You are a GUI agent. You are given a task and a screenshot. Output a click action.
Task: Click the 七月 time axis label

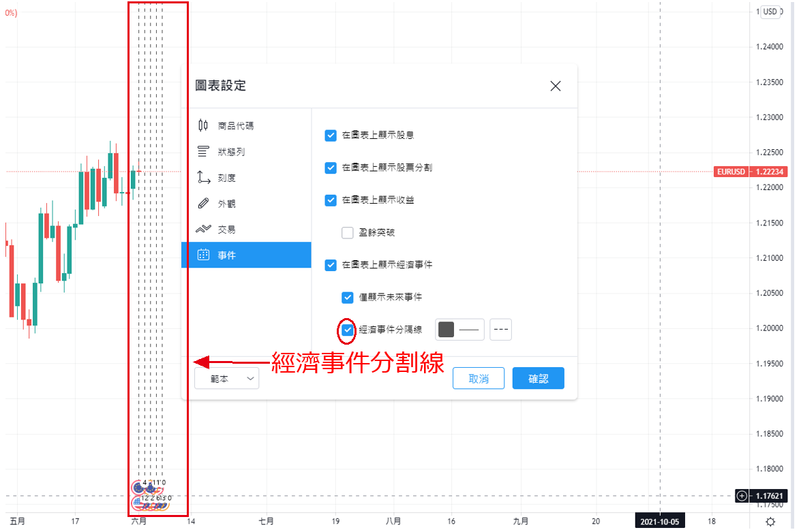point(266,521)
